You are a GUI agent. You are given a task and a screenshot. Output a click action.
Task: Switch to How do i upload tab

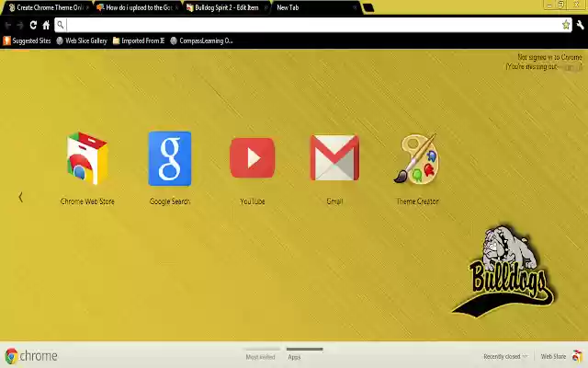[x=137, y=7]
